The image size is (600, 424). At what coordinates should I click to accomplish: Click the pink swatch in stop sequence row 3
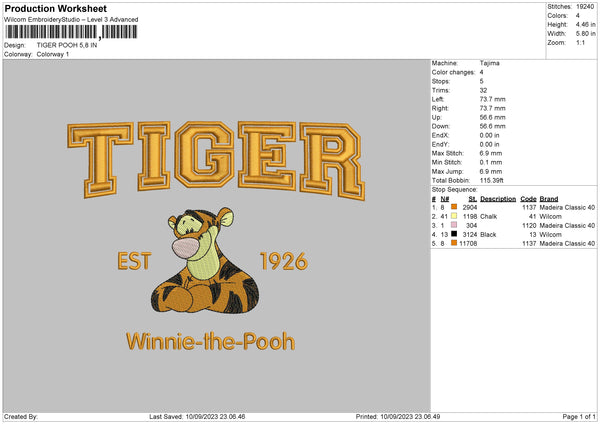454,225
